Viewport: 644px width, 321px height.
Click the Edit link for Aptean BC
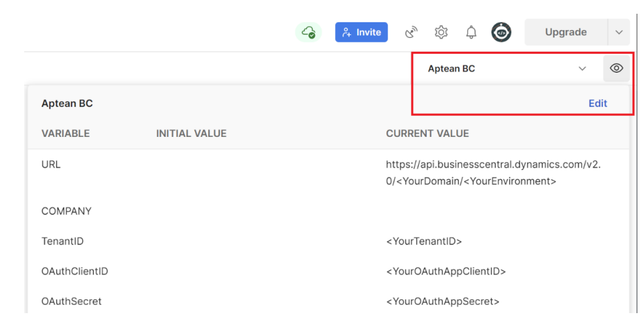(598, 104)
